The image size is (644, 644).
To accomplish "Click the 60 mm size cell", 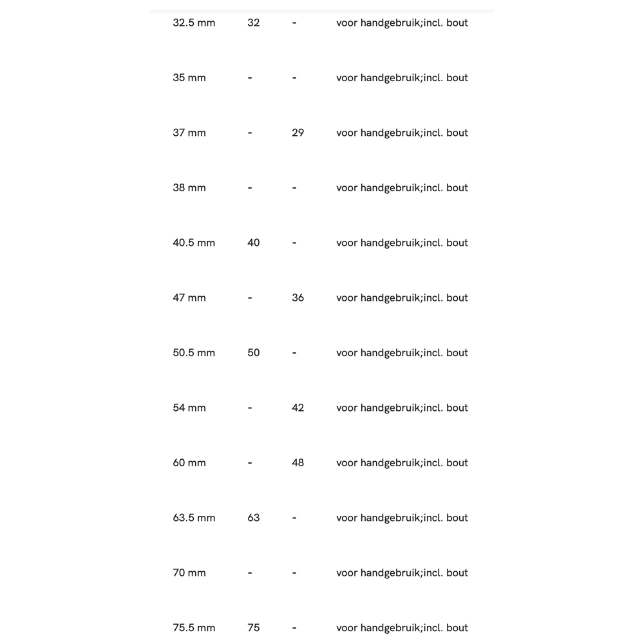I will 189,463.
